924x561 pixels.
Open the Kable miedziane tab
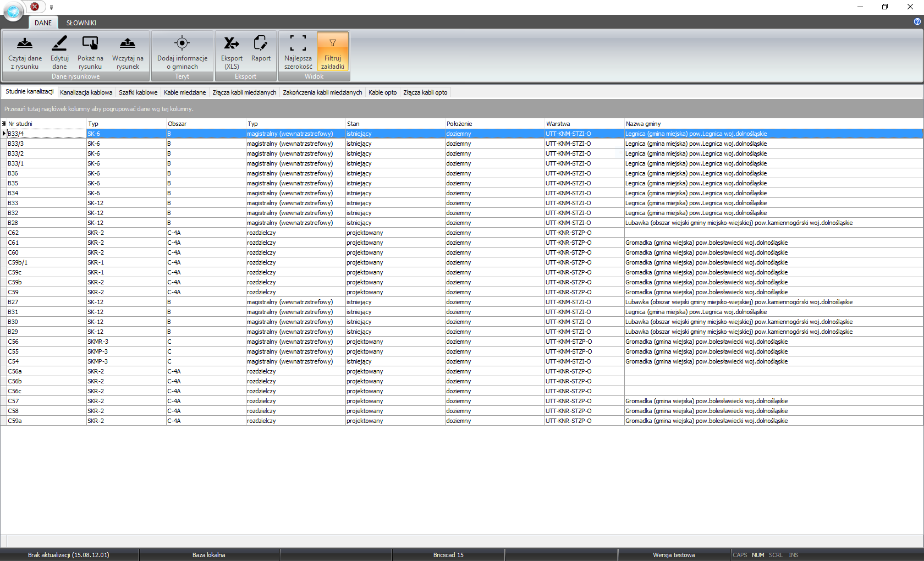185,92
